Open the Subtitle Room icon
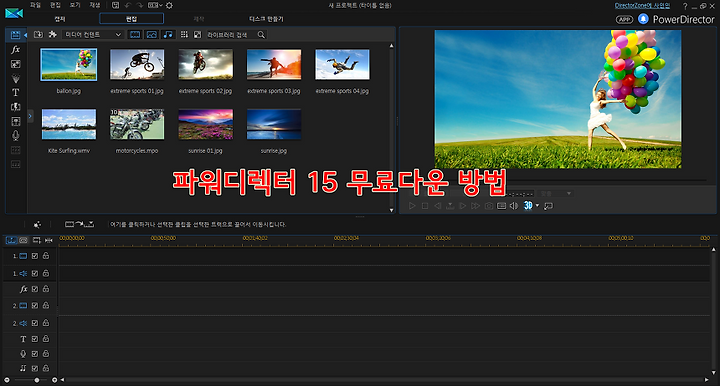The height and width of the screenshot is (386, 720). coord(15,164)
